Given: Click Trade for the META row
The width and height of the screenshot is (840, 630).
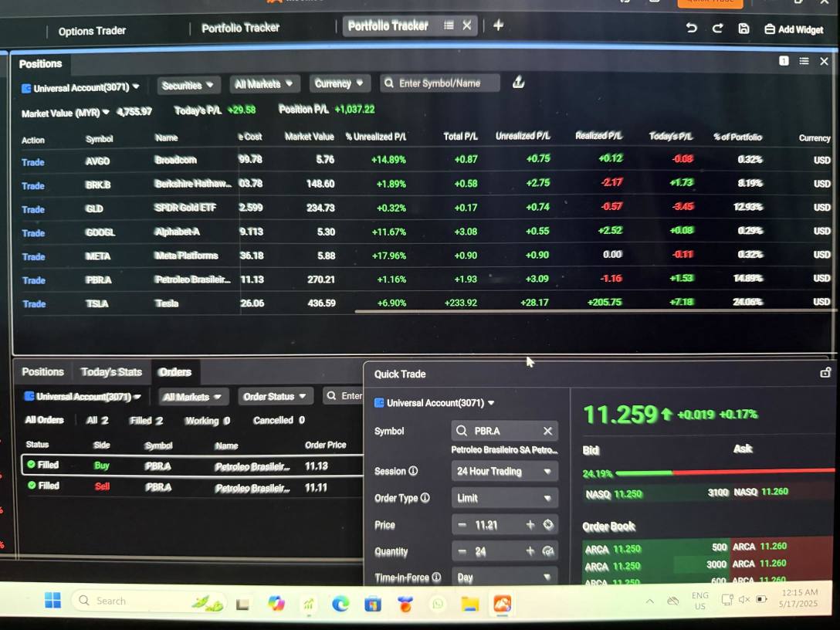Looking at the screenshot, I should tap(34, 256).
